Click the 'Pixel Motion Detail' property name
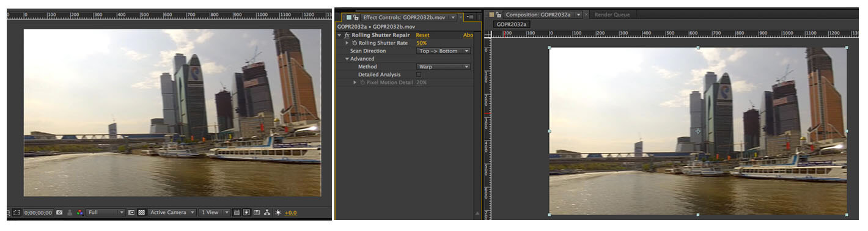This screenshot has width=868, height=231. click(x=389, y=82)
